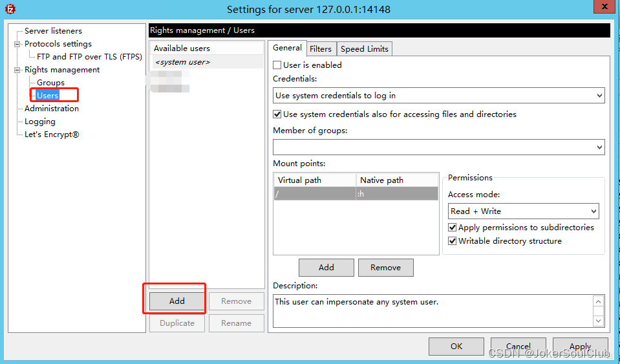Screen dimensions: 620x364
Task: Add a new mount point
Action: click(x=326, y=268)
